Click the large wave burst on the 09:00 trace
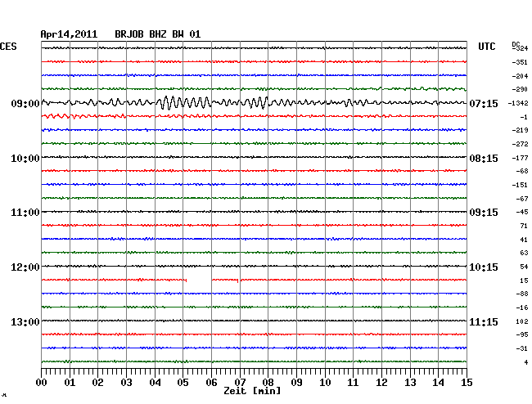The height and width of the screenshot is (404, 532). [184, 102]
